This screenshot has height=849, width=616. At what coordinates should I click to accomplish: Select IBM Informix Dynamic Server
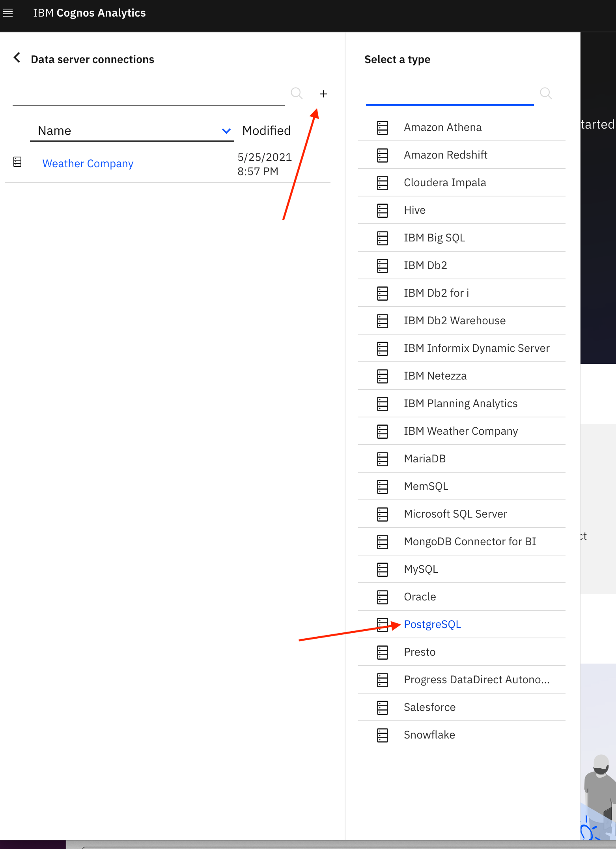(x=462, y=348)
